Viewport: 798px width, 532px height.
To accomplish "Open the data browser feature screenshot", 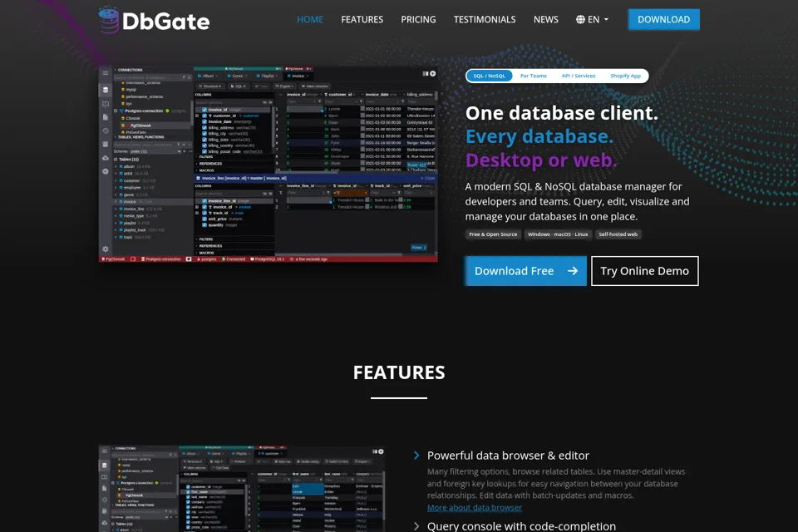I will [x=241, y=489].
